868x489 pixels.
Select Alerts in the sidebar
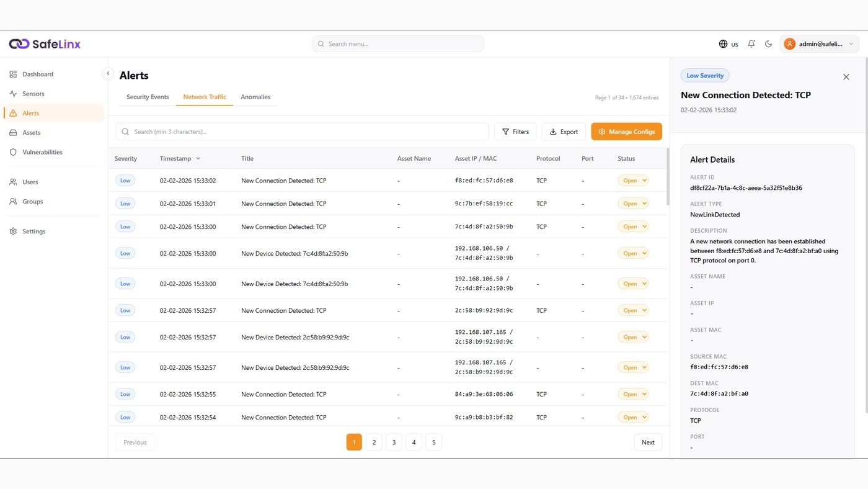(x=54, y=113)
